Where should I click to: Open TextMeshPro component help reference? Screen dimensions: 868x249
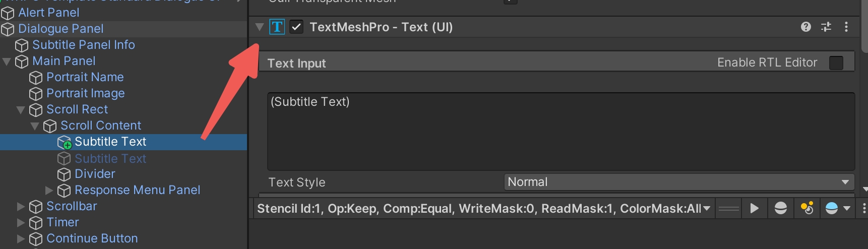tap(806, 27)
